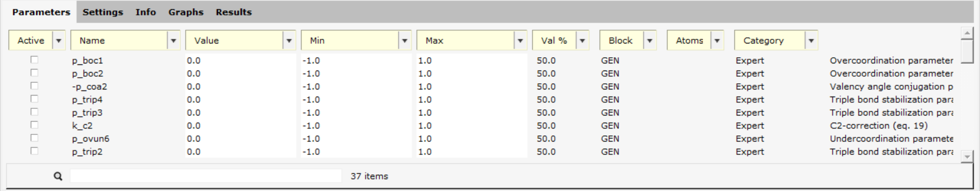This screenshot has width=980, height=191.
Task: Check the k_c2 active checkbox
Action: 34,125
